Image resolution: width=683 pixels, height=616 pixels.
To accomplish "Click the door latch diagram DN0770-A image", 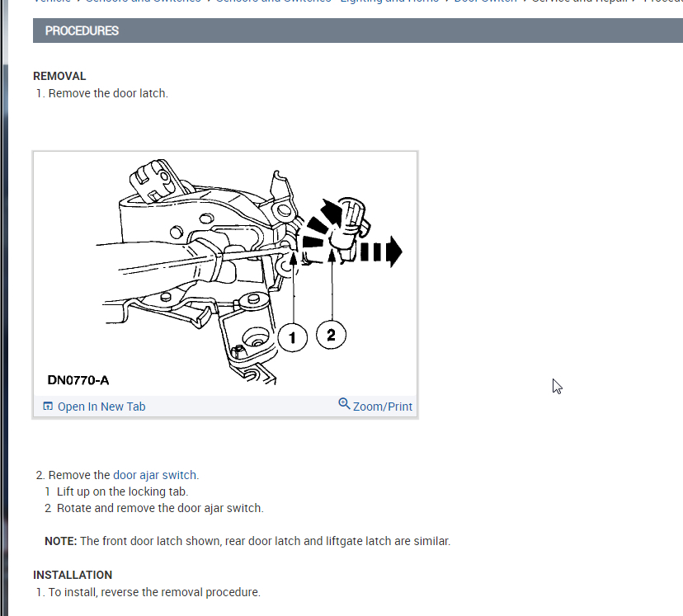I will pos(225,275).
